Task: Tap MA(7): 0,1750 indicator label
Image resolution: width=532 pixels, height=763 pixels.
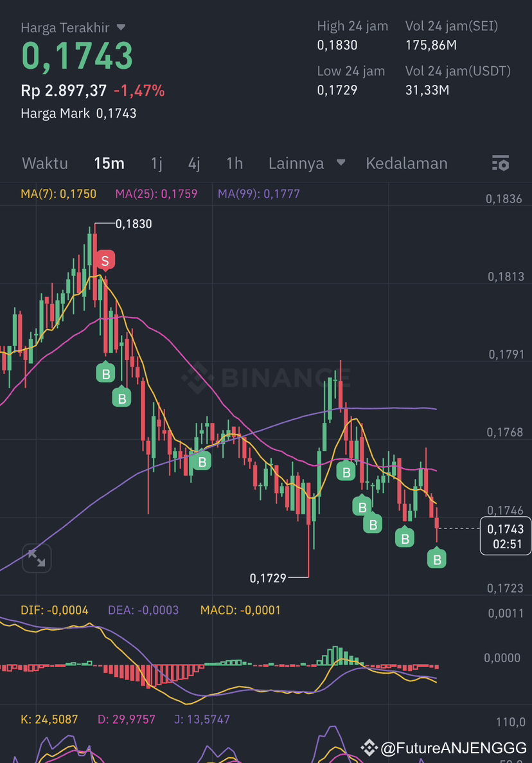Action: pyautogui.click(x=58, y=193)
